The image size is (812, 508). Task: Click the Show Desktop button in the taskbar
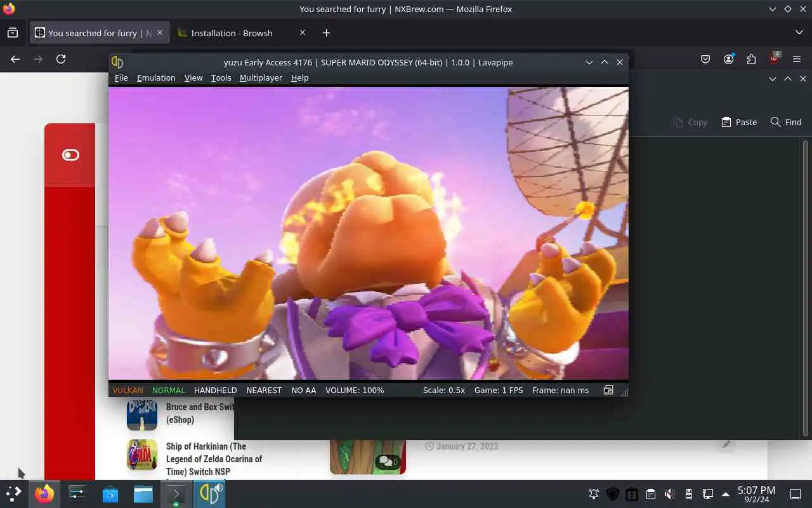[x=795, y=494]
